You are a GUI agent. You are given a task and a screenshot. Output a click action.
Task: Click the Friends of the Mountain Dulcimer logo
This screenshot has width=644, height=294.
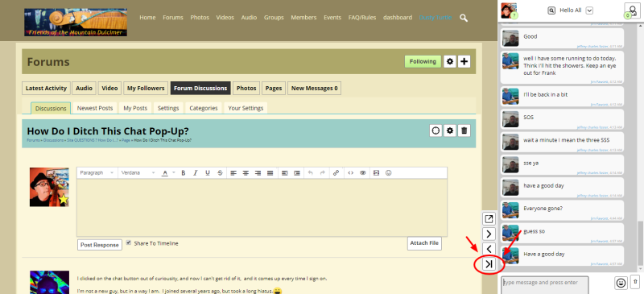76,23
